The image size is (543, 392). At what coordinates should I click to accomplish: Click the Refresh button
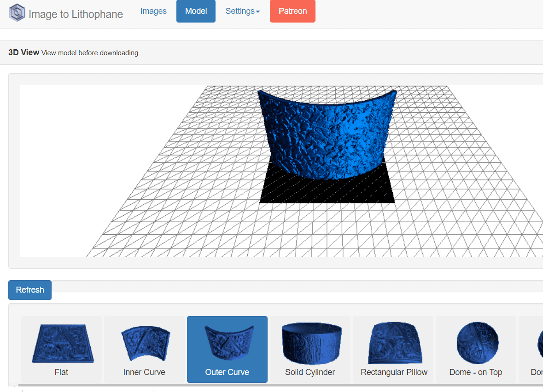[30, 290]
